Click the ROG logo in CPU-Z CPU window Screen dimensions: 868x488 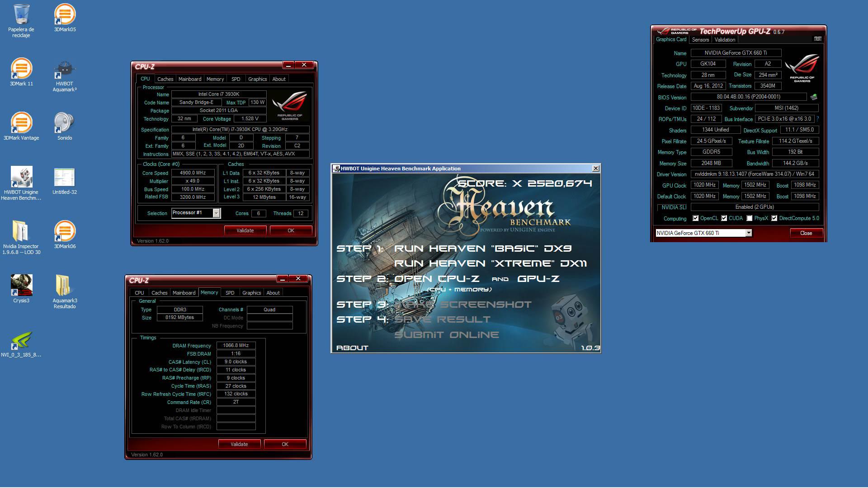pyautogui.click(x=290, y=105)
